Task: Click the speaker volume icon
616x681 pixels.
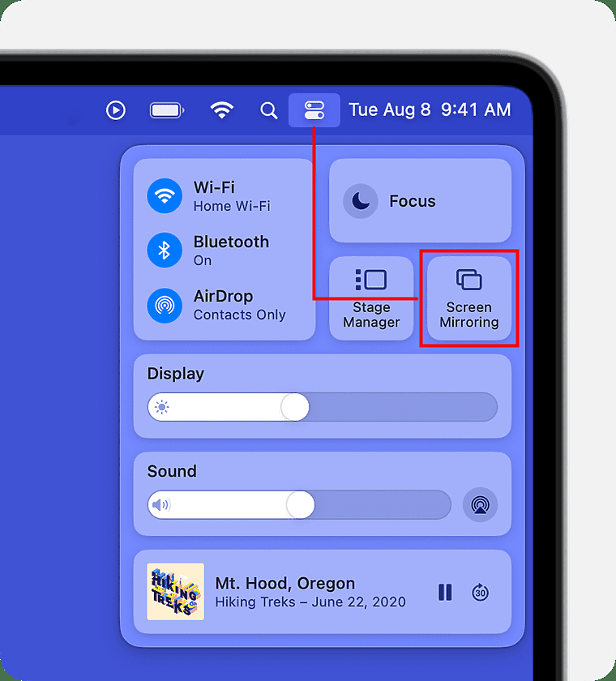Action: click(x=161, y=504)
